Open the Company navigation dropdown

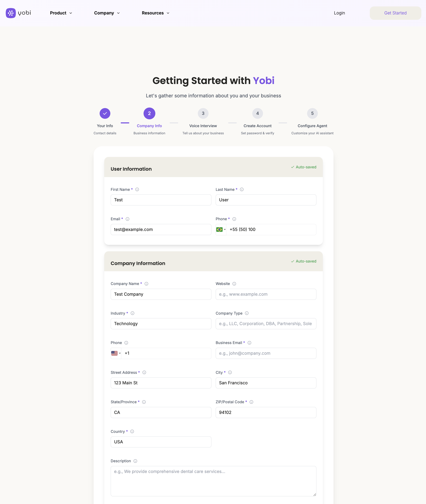click(x=107, y=13)
